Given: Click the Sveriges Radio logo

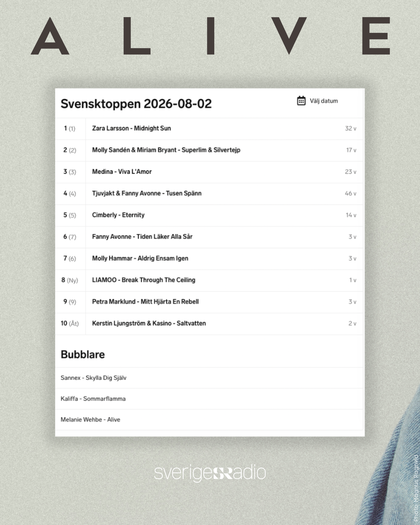Looking at the screenshot, I should 210,473.
